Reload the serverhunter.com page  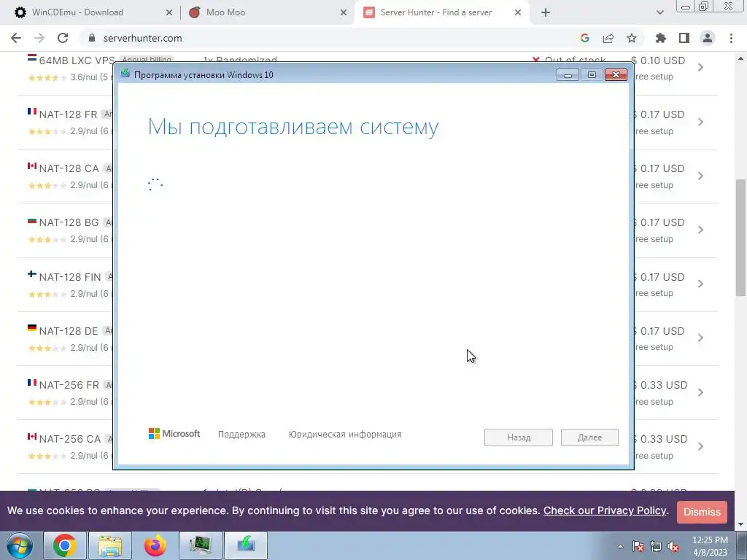point(63,38)
